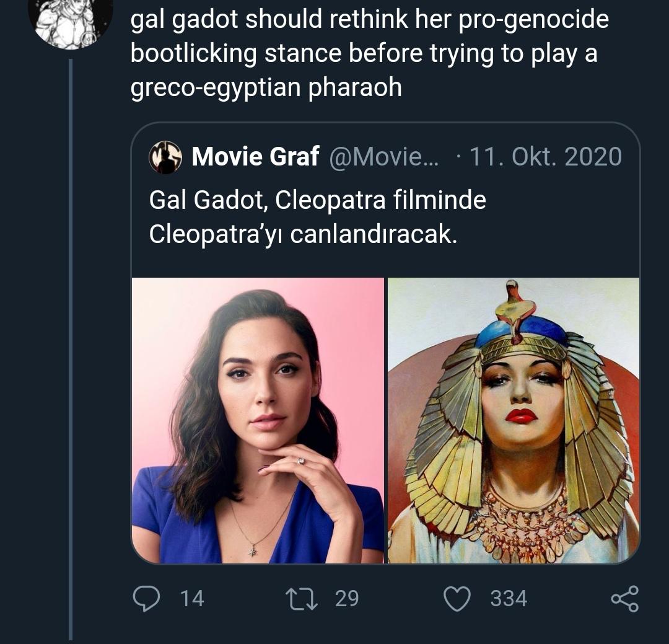Click the vertical thread line at left
669x644 pixels.
(x=71, y=347)
